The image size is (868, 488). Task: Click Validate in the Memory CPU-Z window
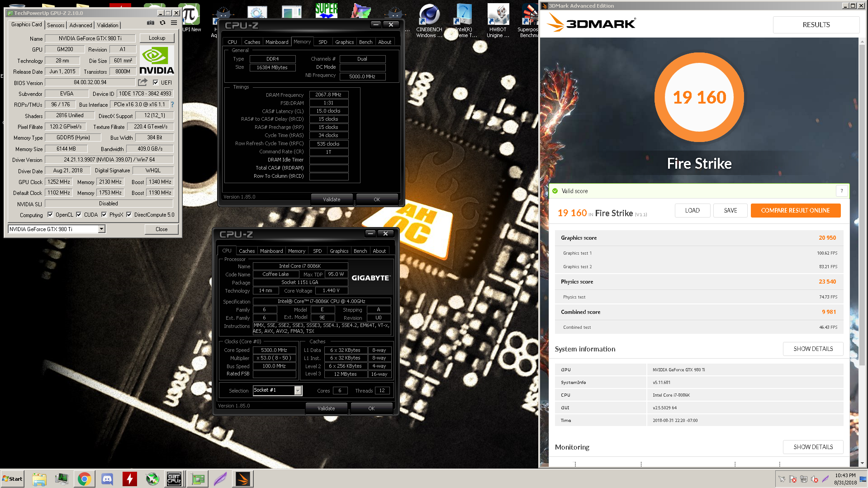332,199
